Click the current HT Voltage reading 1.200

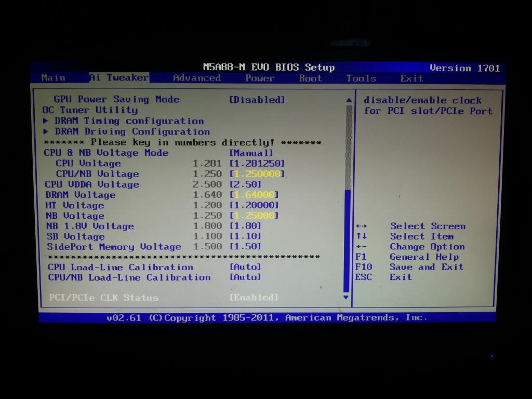(x=207, y=205)
